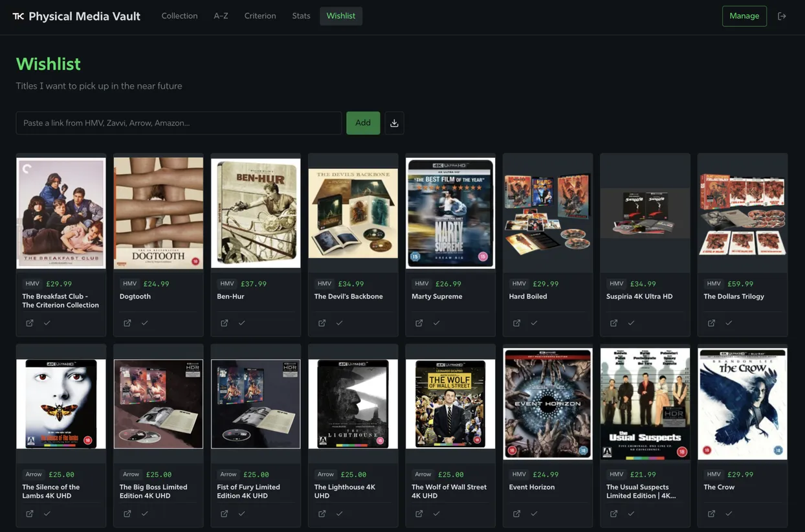Viewport: 805px width, 532px height.
Task: Open external link for The Lighthouse 4K UHD
Action: pyautogui.click(x=322, y=514)
